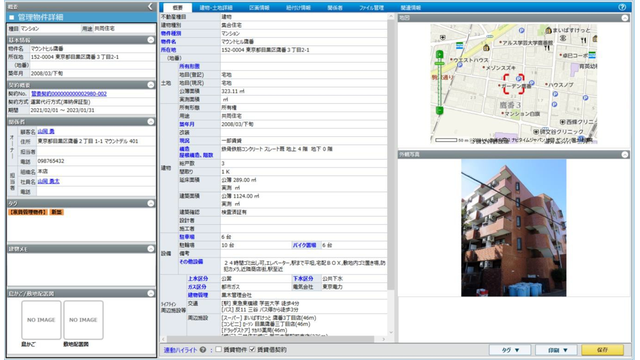Open the ファイル管理 tab
Image resolution: width=640 pixels, height=360 pixels.
click(371, 7)
